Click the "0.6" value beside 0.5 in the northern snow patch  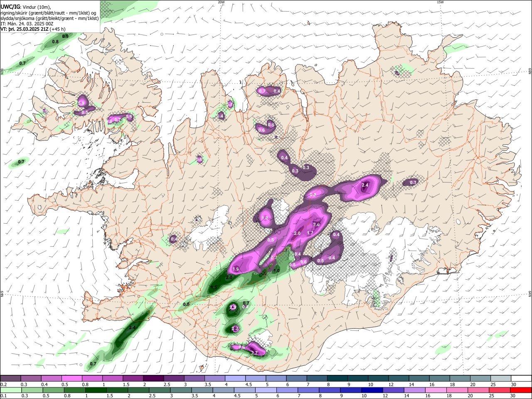point(261,130)
